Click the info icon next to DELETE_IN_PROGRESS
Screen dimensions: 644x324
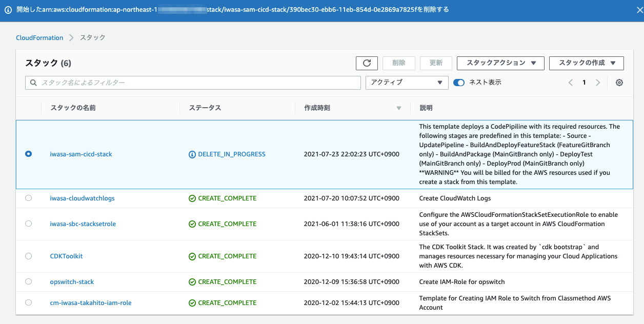coord(191,154)
